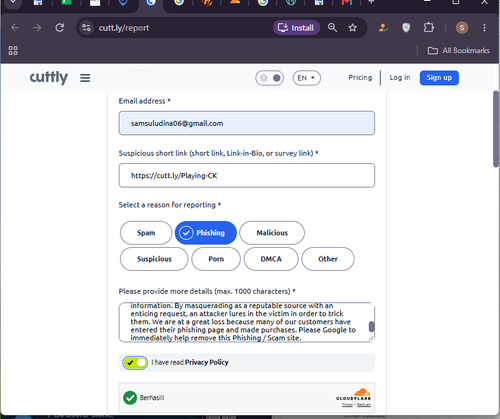Click the Log in link
500x419 pixels.
[x=400, y=78]
